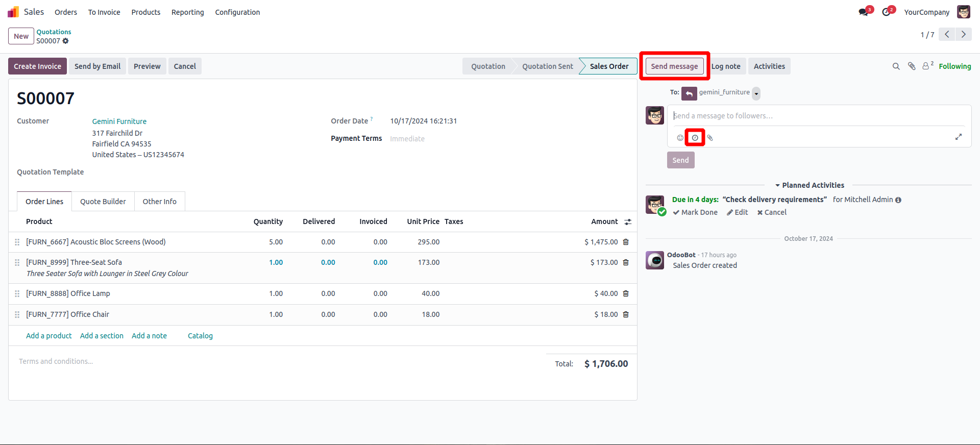The width and height of the screenshot is (980, 445).
Task: Create a New quotation
Action: (21, 36)
